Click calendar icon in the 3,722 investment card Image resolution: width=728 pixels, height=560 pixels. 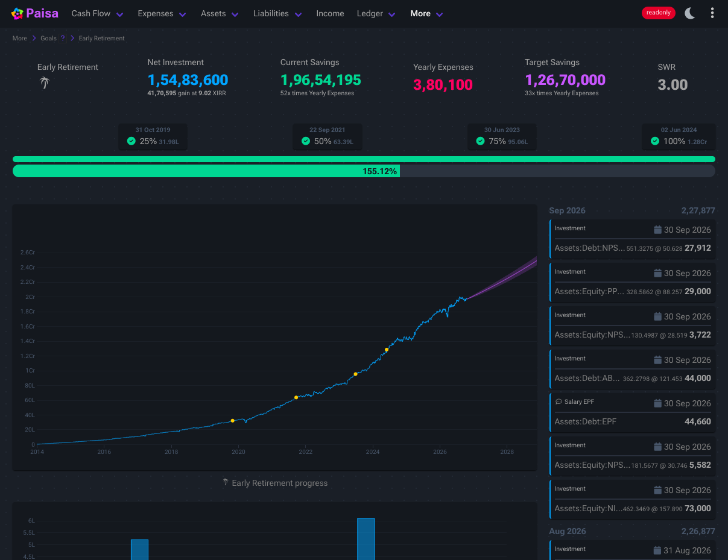click(x=657, y=316)
